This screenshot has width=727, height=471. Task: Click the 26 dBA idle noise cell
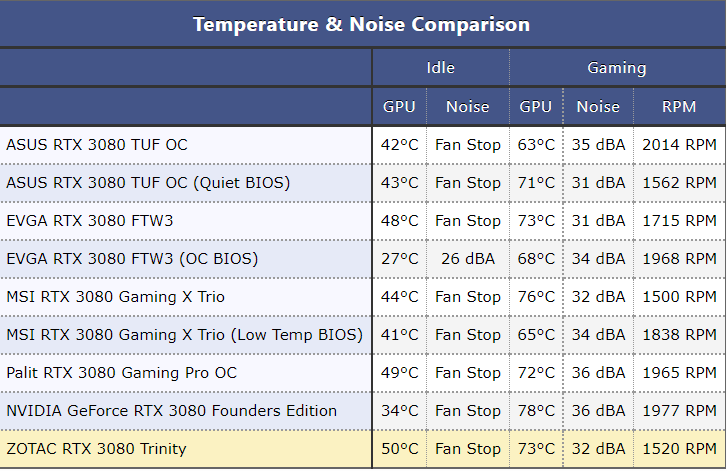point(467,259)
